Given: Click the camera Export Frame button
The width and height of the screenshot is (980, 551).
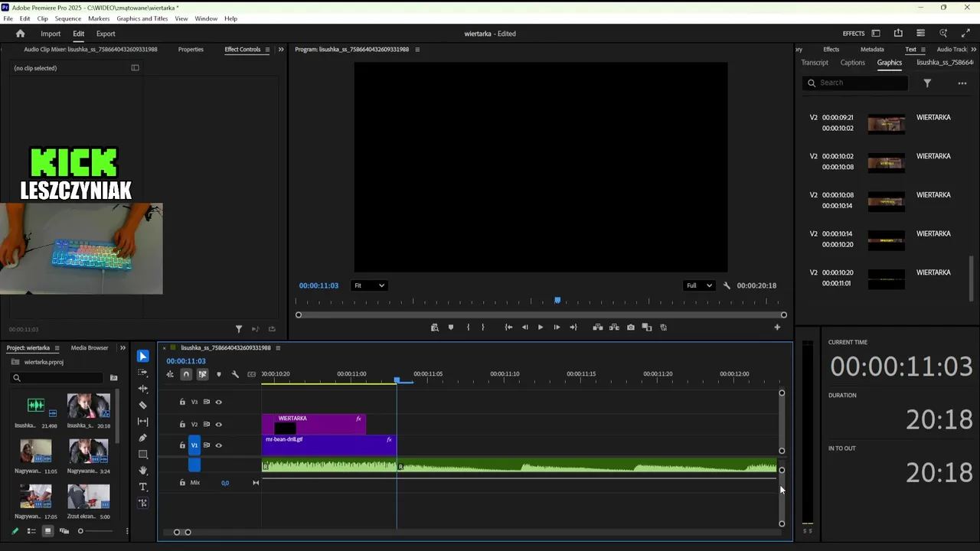Looking at the screenshot, I should point(631,328).
